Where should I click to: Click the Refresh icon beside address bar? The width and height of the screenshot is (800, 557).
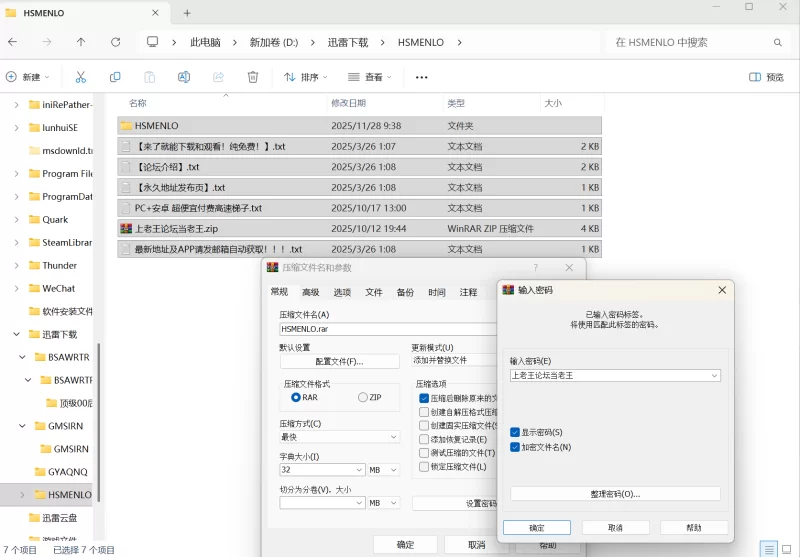pos(116,42)
